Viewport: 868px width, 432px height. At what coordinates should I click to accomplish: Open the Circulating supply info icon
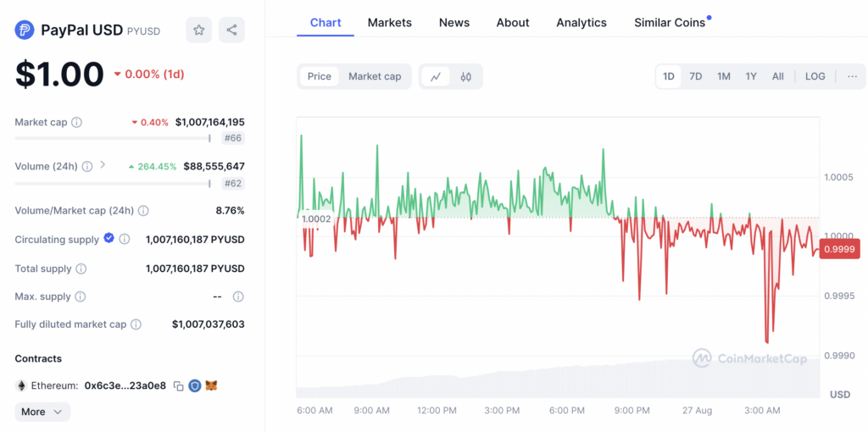(x=125, y=239)
